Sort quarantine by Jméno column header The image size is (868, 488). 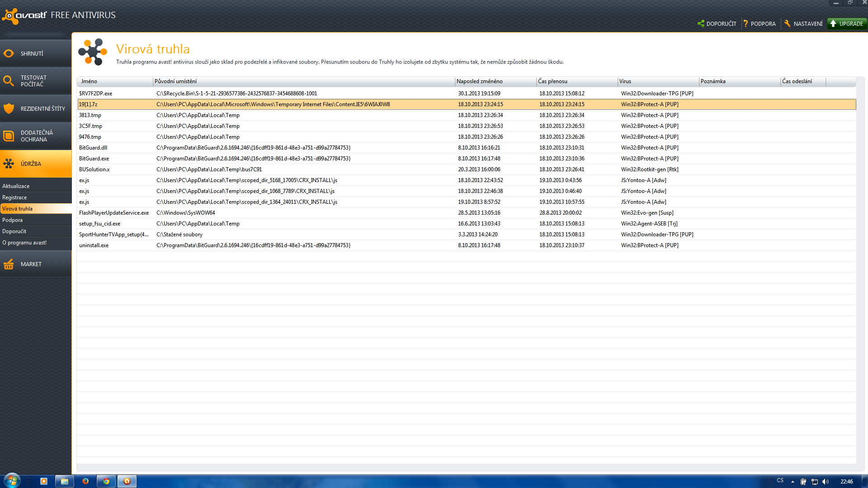[115, 81]
